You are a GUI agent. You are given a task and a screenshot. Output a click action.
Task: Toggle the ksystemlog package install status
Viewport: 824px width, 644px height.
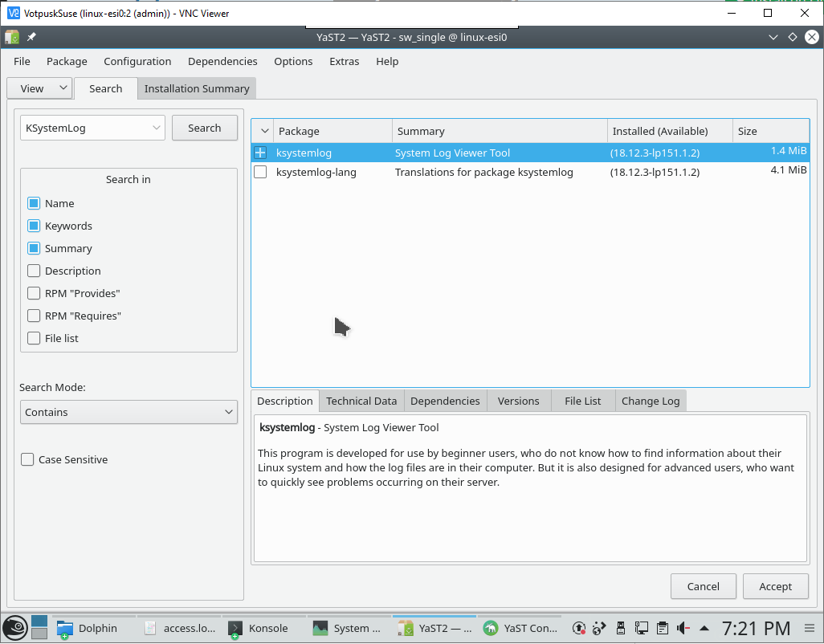[260, 153]
